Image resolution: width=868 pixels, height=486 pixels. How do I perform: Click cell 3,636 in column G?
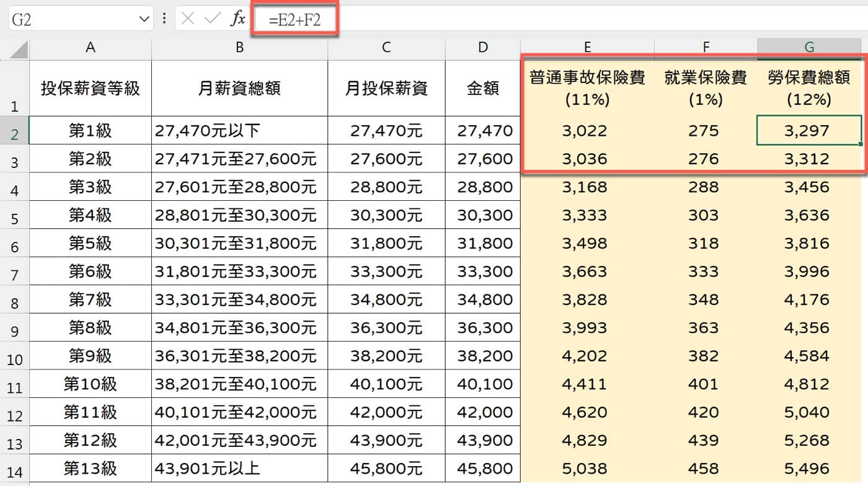pyautogui.click(x=809, y=215)
